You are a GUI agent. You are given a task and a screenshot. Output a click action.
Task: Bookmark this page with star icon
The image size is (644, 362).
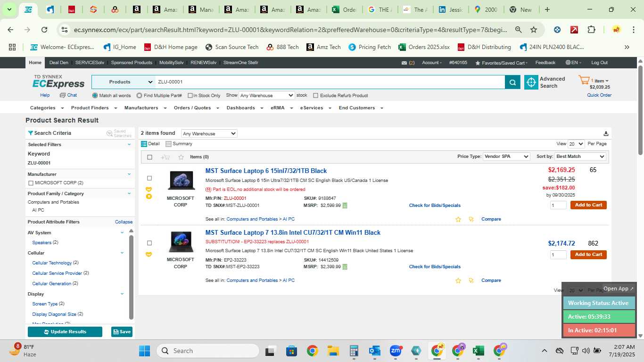[534, 30]
